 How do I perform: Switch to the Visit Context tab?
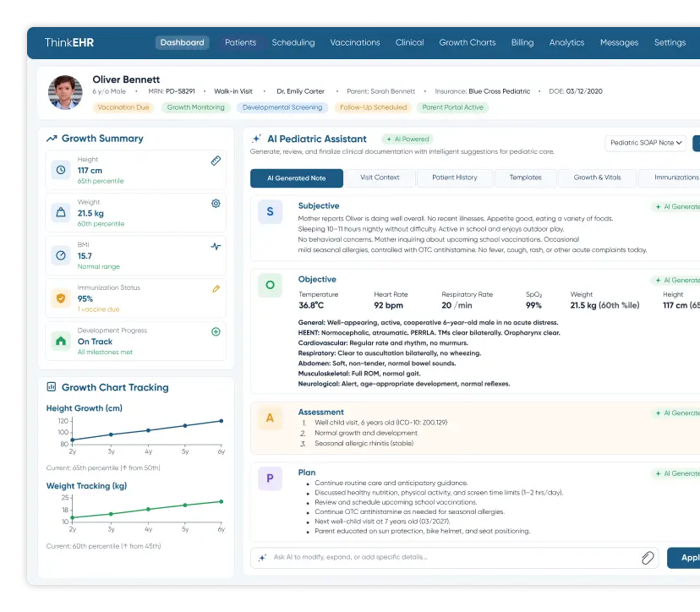(380, 178)
